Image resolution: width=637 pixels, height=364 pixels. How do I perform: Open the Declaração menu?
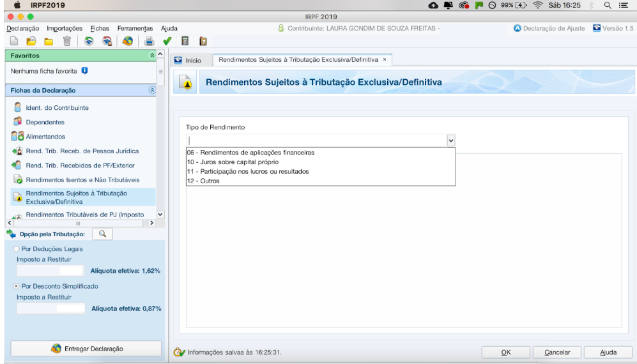[x=23, y=29]
